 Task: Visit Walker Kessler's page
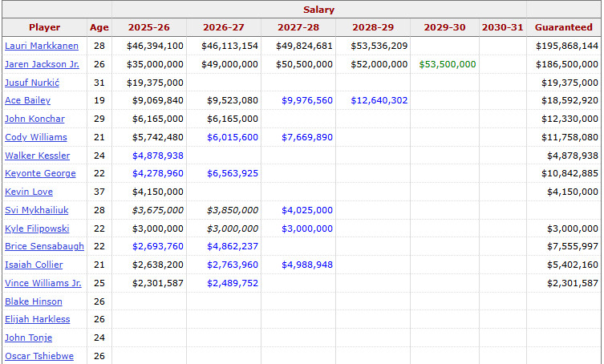[38, 156]
